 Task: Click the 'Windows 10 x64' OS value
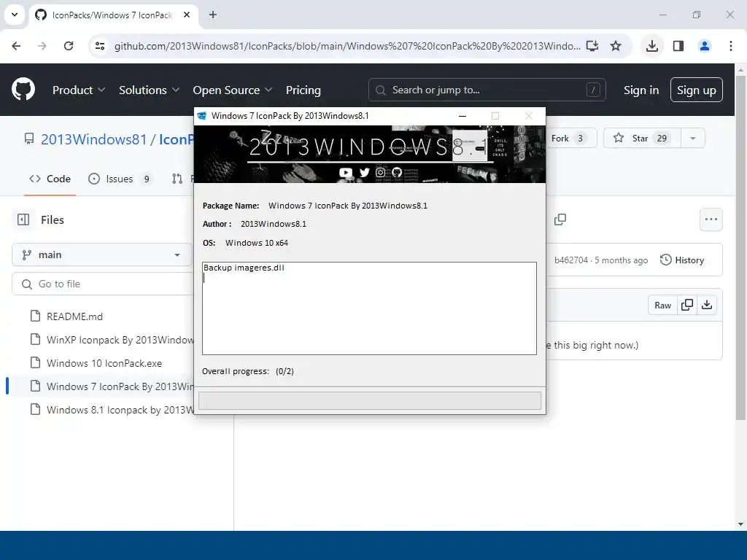pos(257,243)
